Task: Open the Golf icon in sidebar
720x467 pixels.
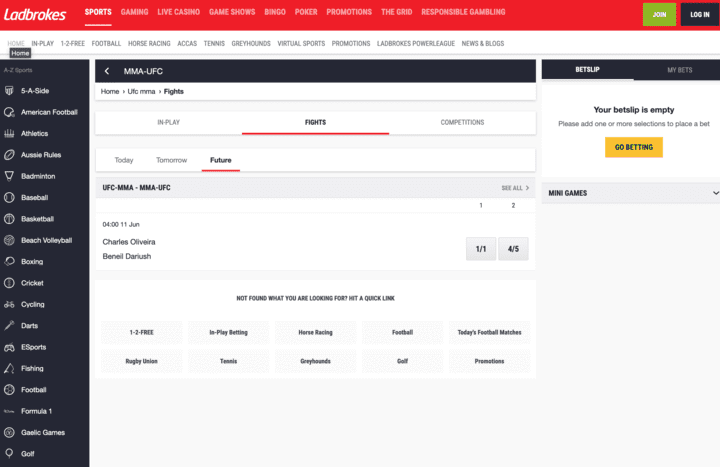Action: (x=9, y=454)
